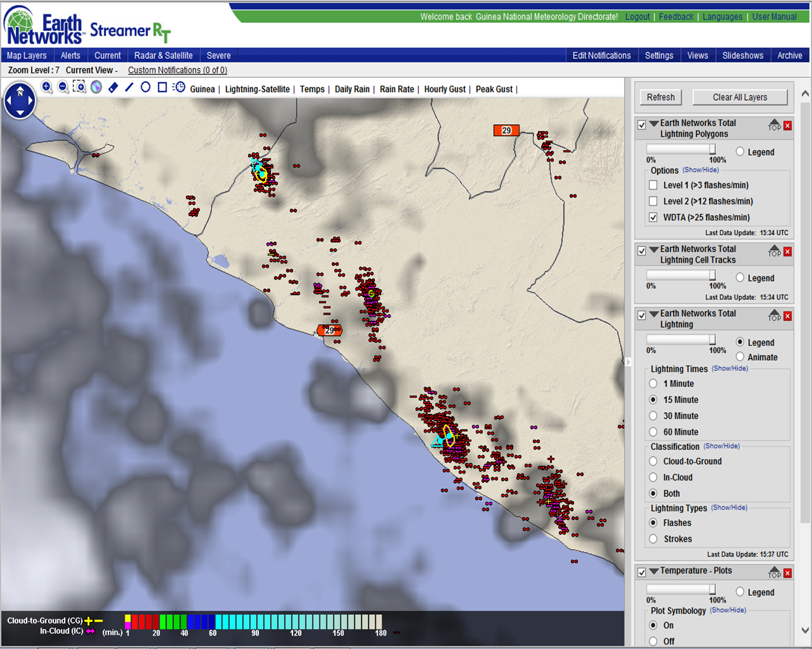This screenshot has height=649, width=812.
Task: Uncheck WDTA (>25 flashes/min) checkbox
Action: coord(653,217)
